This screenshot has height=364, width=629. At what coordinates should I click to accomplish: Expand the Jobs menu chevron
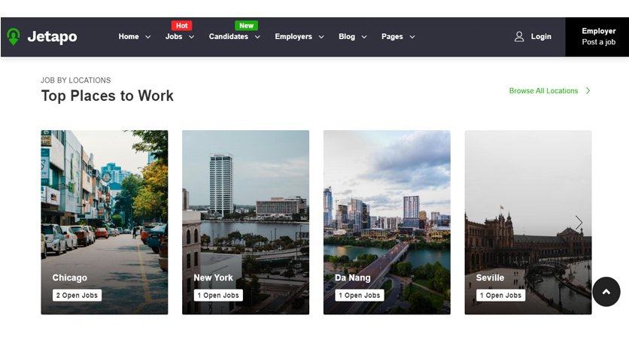[x=191, y=37]
